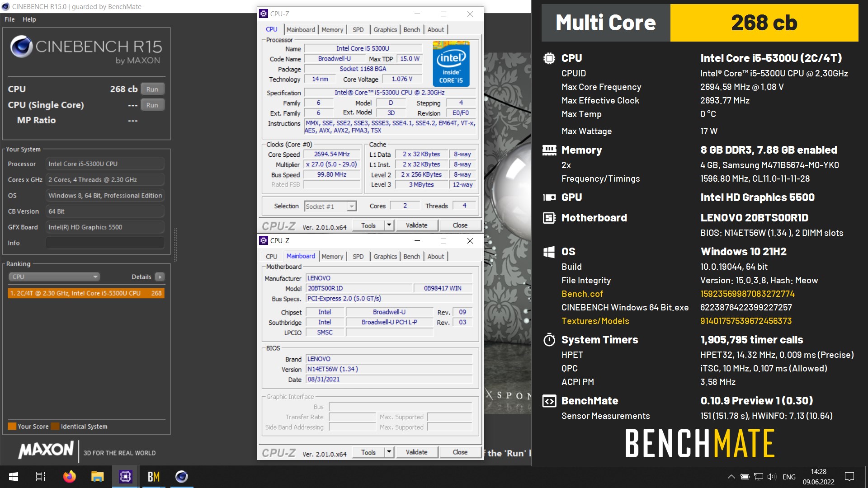Click the BenchMate CPU chip icon
This screenshot has width=868, height=488.
click(x=549, y=58)
